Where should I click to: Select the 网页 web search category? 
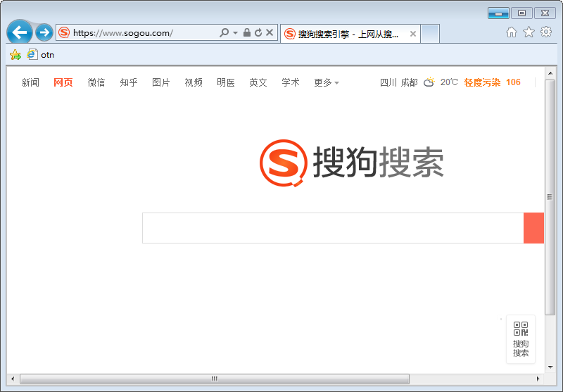[x=63, y=82]
